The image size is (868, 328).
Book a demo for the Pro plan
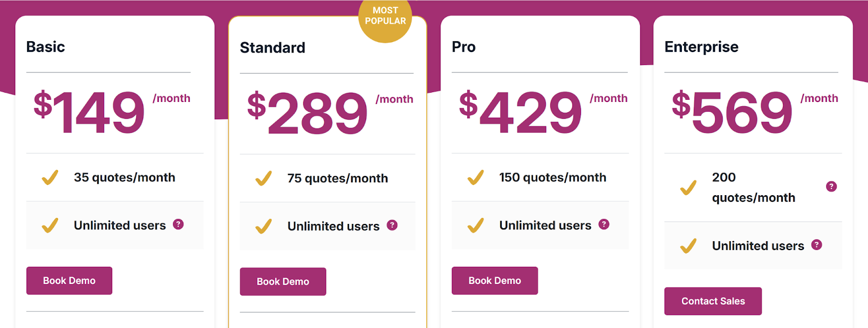click(494, 280)
